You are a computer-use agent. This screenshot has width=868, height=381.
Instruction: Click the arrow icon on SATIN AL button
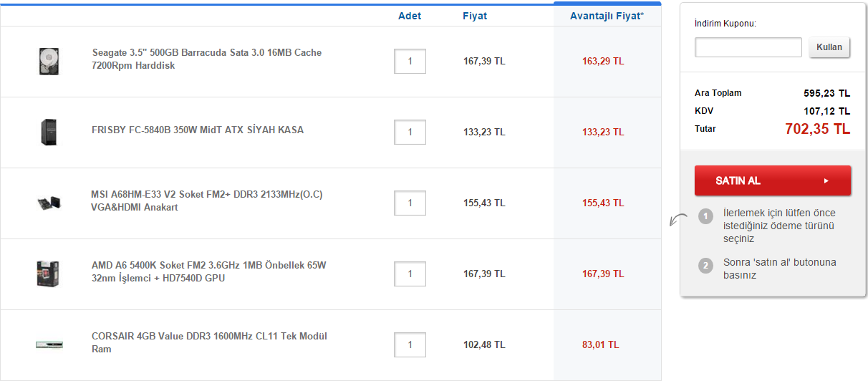coord(826,180)
